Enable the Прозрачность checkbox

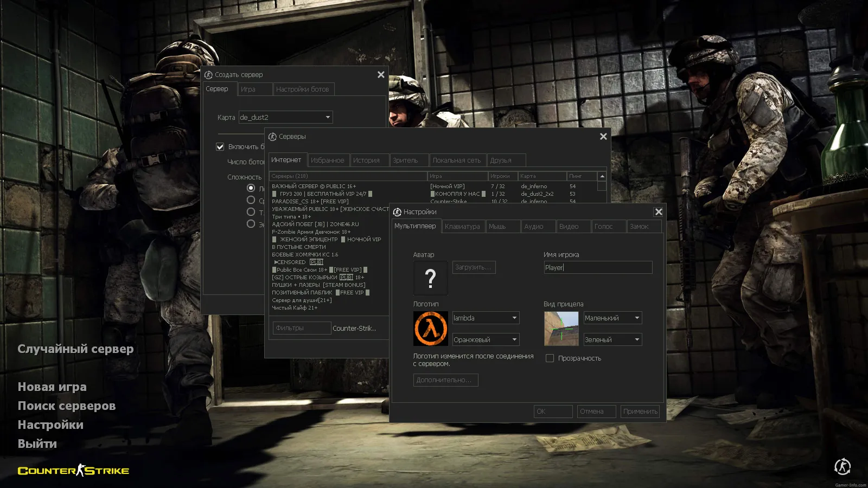(550, 358)
